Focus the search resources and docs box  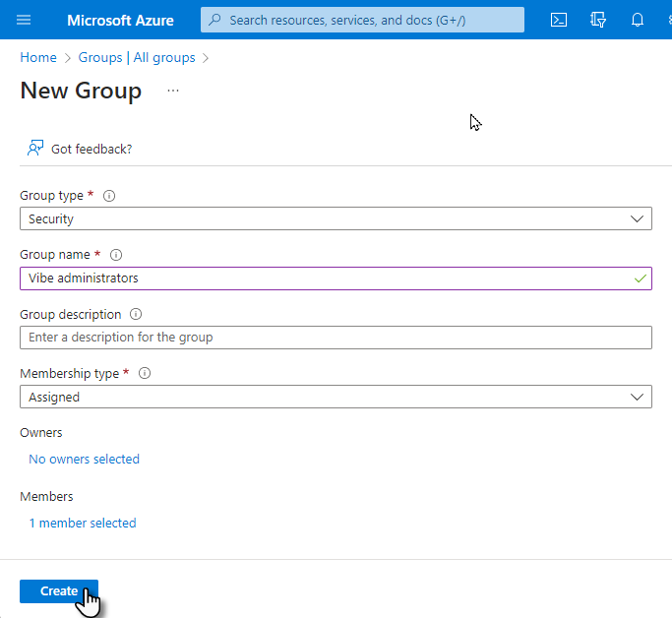coord(362,20)
